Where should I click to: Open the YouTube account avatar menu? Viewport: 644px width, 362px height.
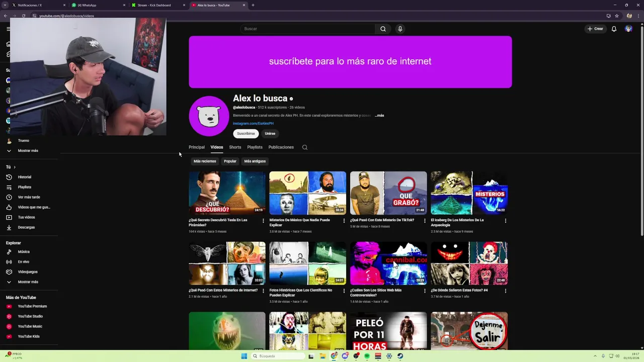(x=628, y=29)
